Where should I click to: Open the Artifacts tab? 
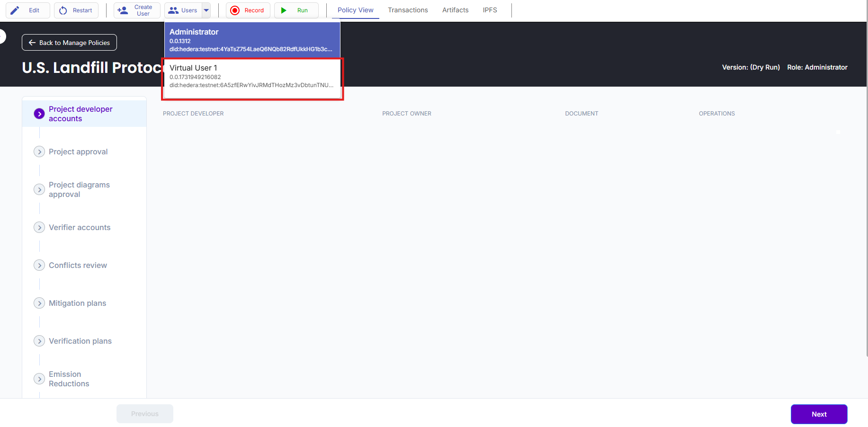point(455,10)
